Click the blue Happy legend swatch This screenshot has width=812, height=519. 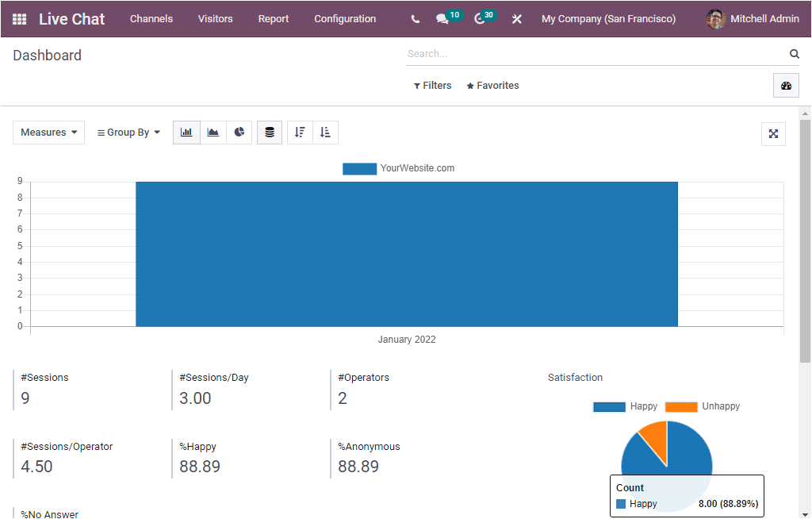609,406
